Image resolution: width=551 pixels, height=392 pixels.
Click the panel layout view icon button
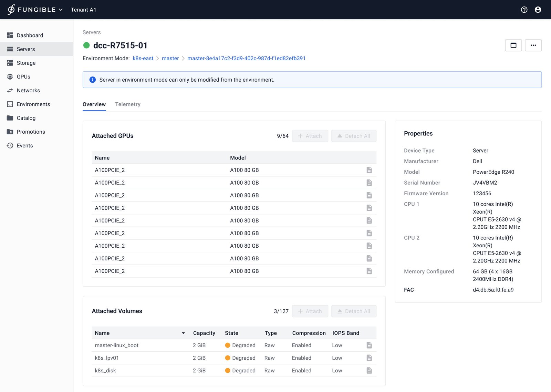coord(513,45)
